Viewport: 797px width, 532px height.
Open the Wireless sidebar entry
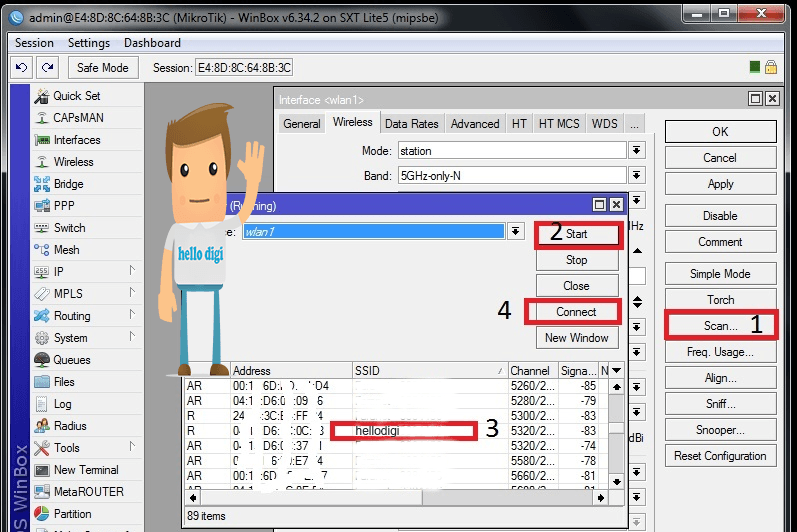click(x=87, y=162)
